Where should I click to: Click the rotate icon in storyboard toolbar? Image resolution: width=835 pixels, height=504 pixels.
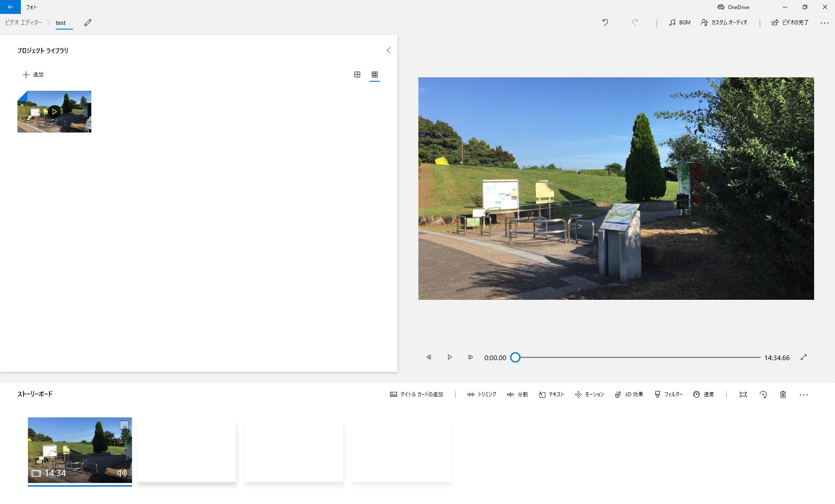pos(763,395)
